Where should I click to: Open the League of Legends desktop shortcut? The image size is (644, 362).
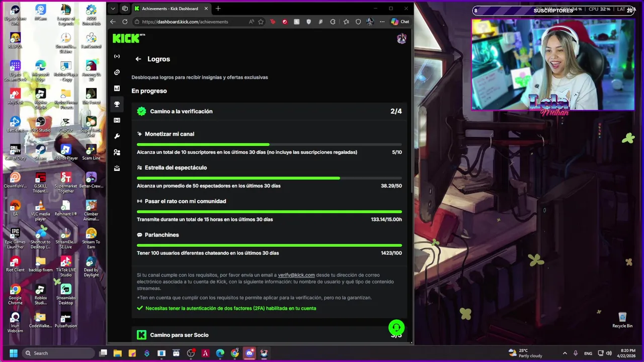tap(66, 15)
